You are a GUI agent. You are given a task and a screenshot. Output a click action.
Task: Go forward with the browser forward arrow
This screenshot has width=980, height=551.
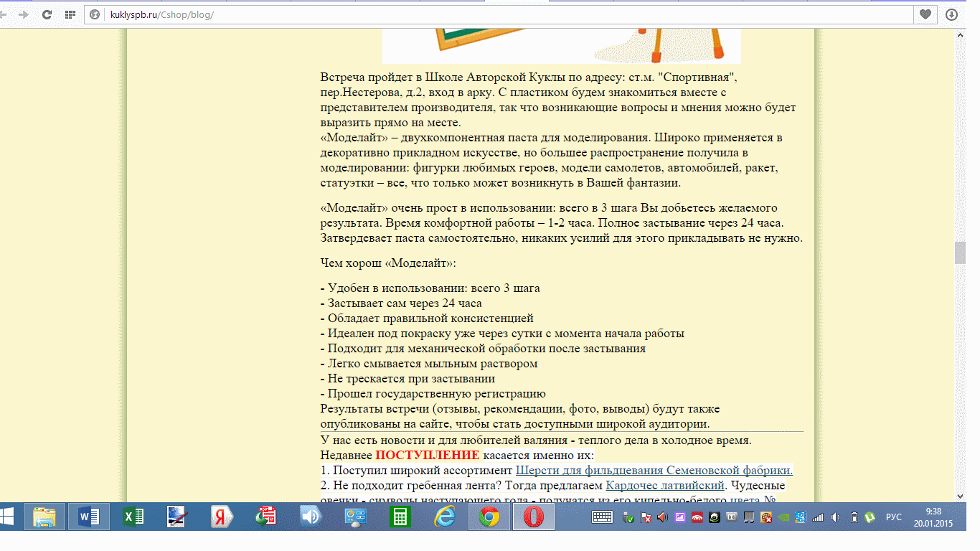(x=24, y=14)
